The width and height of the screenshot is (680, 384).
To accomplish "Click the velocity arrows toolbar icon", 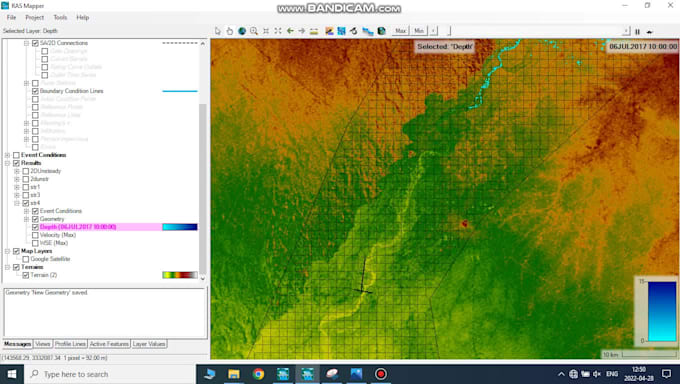I will tap(354, 31).
